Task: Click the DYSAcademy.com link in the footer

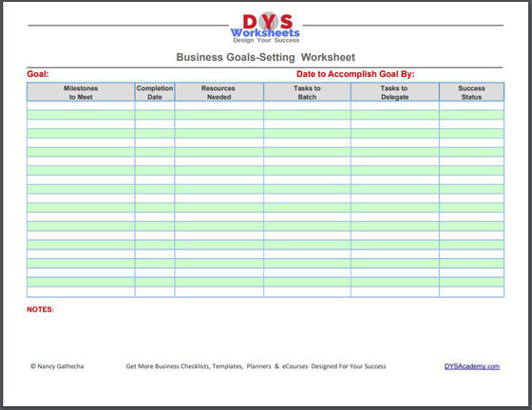Action: (x=471, y=366)
